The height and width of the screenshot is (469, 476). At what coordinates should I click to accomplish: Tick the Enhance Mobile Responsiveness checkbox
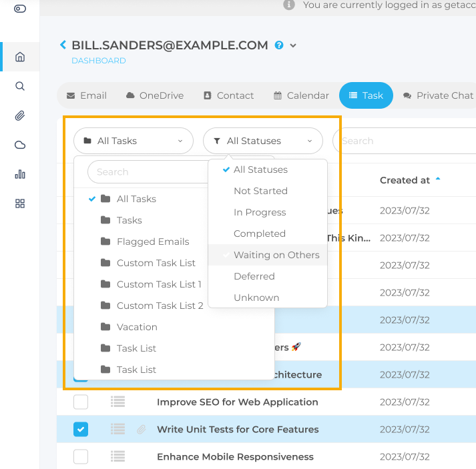pyautogui.click(x=81, y=457)
